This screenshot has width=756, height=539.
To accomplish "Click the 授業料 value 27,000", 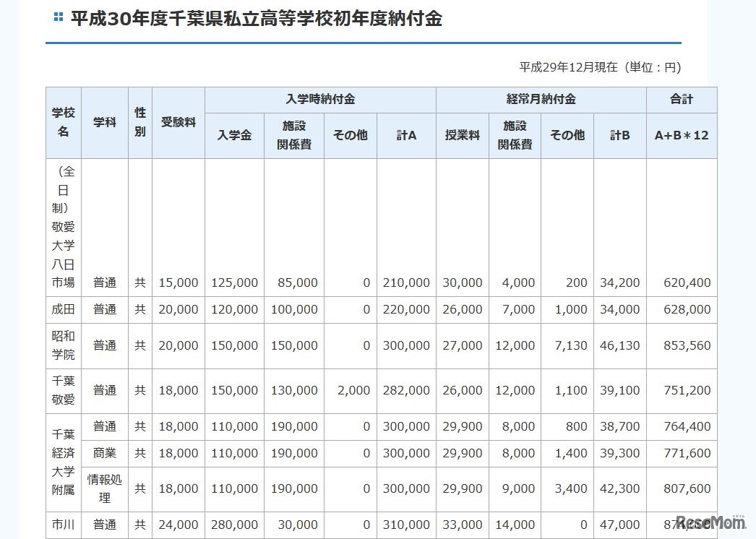I will [463, 345].
